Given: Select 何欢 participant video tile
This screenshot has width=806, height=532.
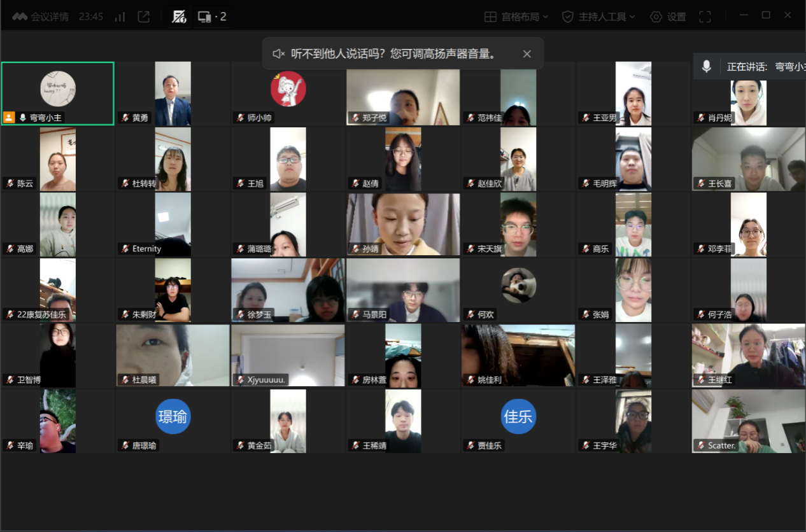Looking at the screenshot, I should point(518,285).
